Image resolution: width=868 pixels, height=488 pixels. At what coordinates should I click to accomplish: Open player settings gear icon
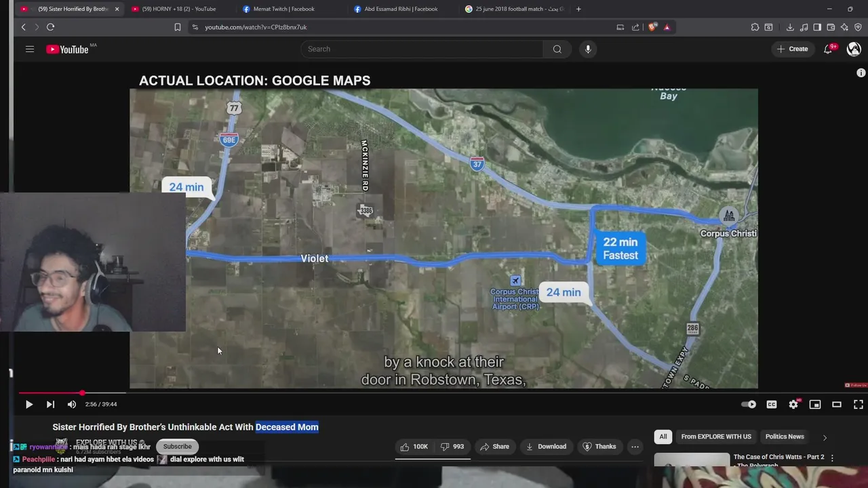tap(793, 404)
